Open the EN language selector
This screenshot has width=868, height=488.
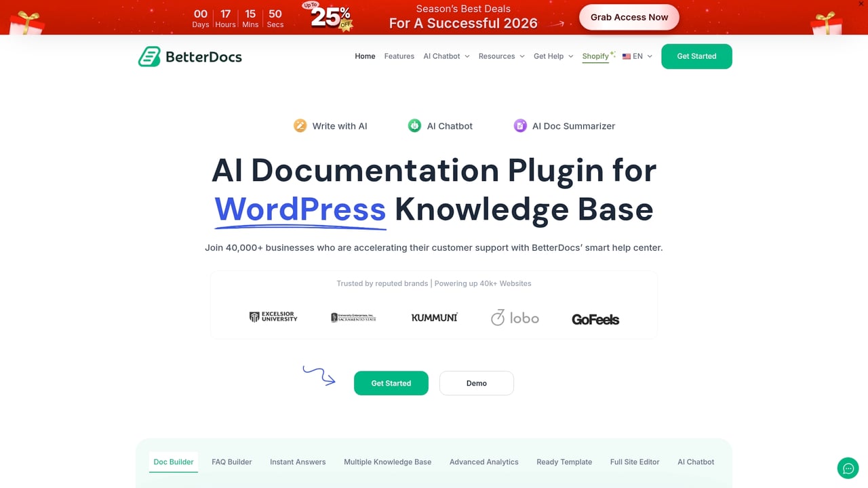pyautogui.click(x=638, y=56)
